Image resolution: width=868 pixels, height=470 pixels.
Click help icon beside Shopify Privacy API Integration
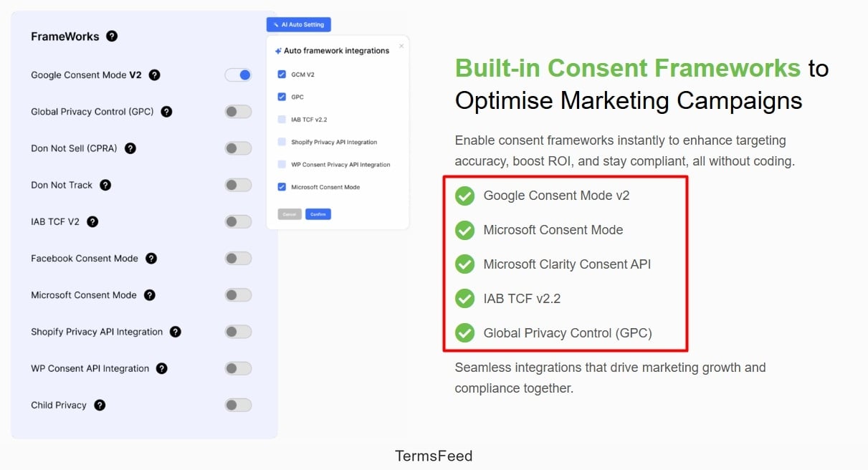coord(176,332)
